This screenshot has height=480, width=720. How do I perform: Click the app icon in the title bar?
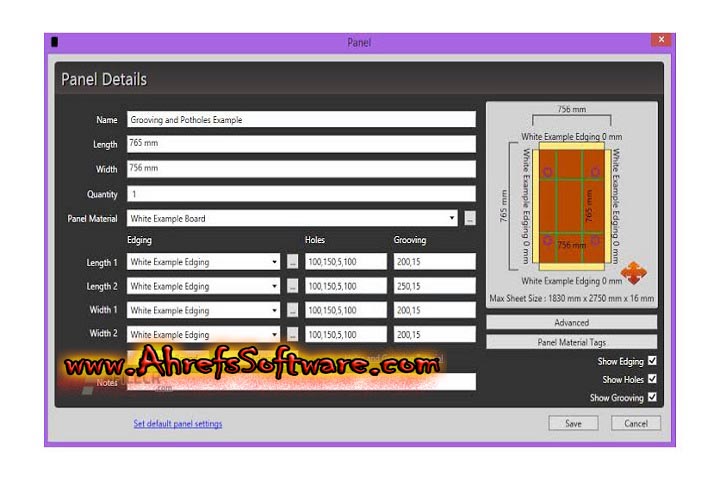click(54, 42)
